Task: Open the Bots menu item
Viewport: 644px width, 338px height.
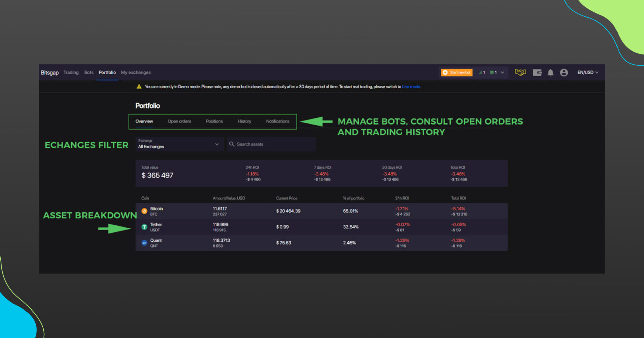Action: point(88,72)
